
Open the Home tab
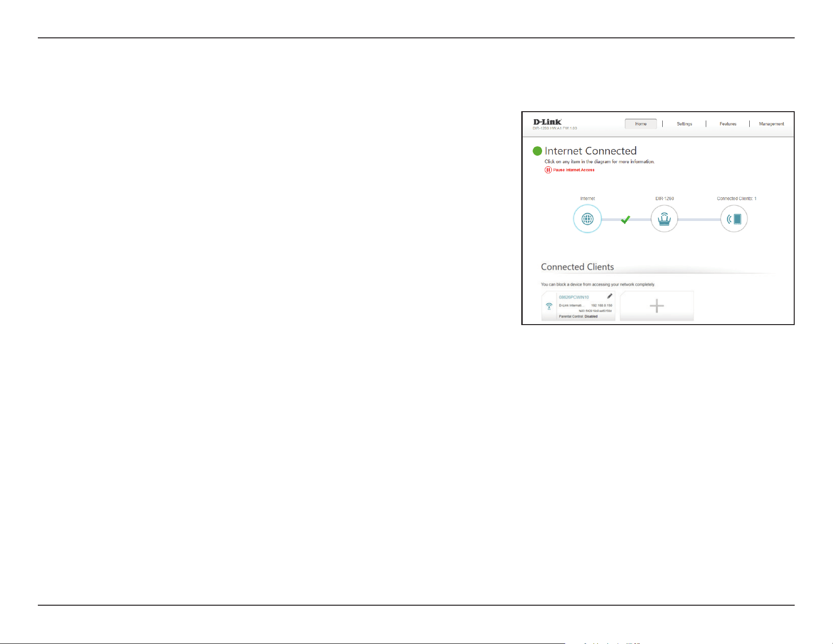pos(640,124)
